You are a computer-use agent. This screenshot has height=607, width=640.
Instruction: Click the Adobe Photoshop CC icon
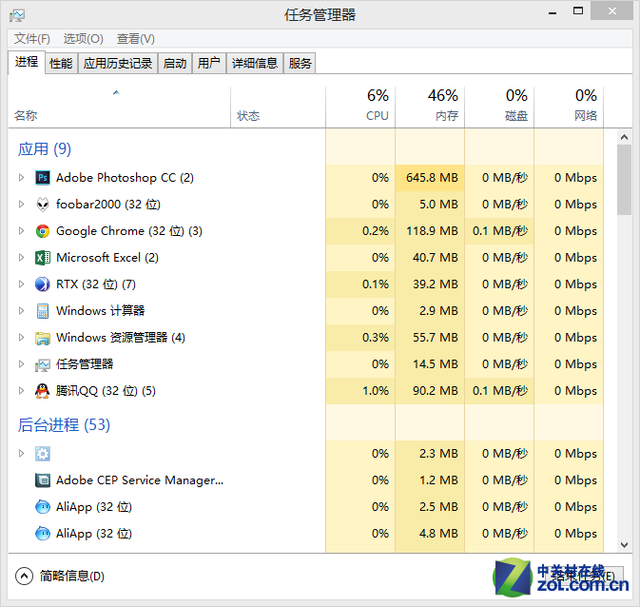(x=42, y=178)
